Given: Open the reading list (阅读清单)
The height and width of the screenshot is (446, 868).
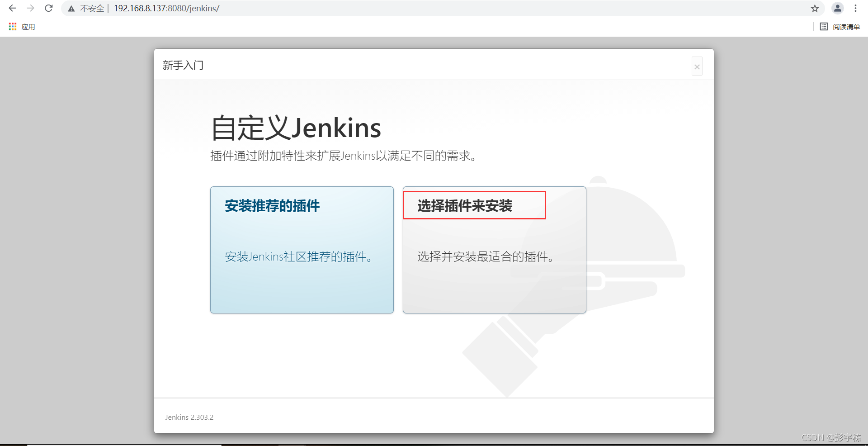Looking at the screenshot, I should coord(840,27).
